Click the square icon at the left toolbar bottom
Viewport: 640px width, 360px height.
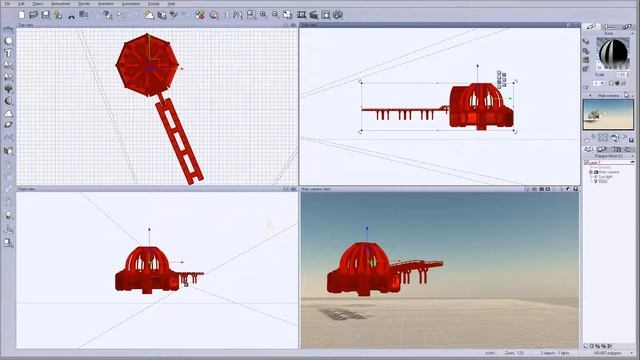(8, 242)
